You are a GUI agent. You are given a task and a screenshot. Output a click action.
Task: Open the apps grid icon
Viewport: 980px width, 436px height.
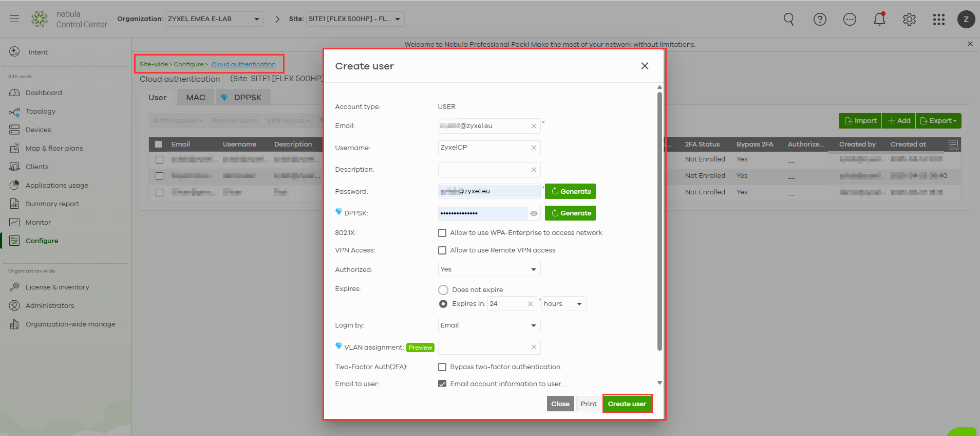938,20
